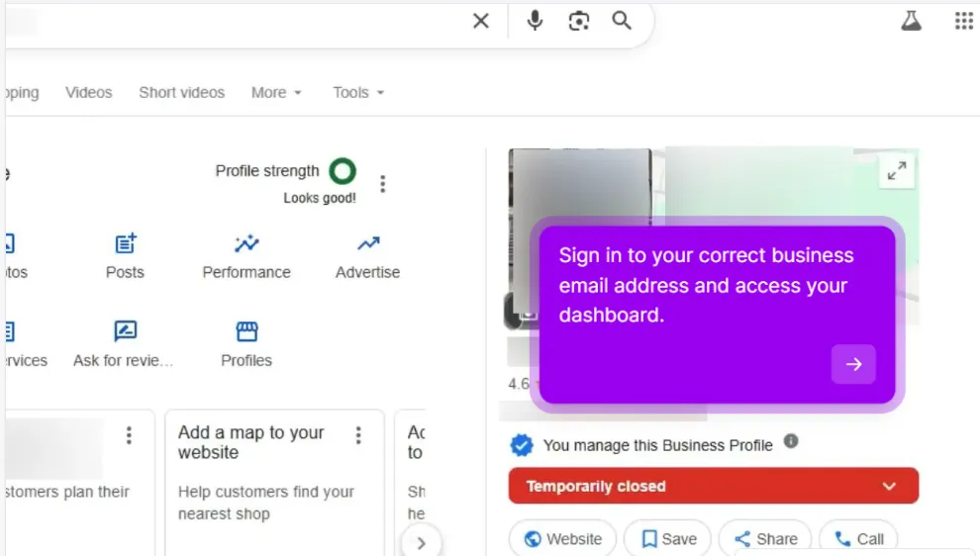Expand the map with the fullscreen icon

click(x=896, y=170)
